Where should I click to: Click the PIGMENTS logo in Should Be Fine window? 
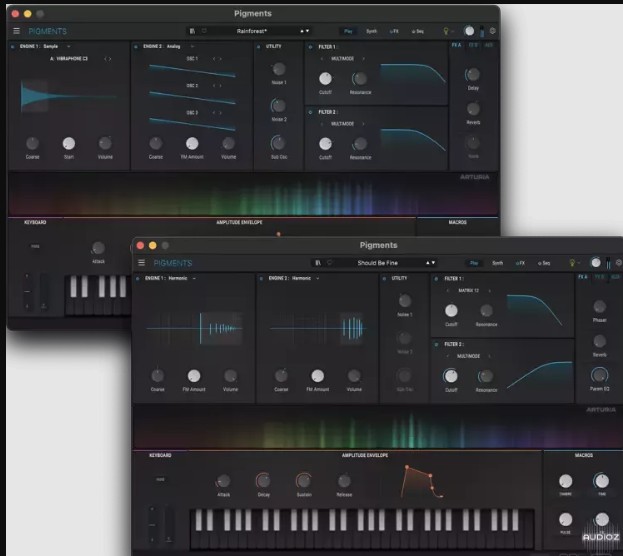click(173, 263)
